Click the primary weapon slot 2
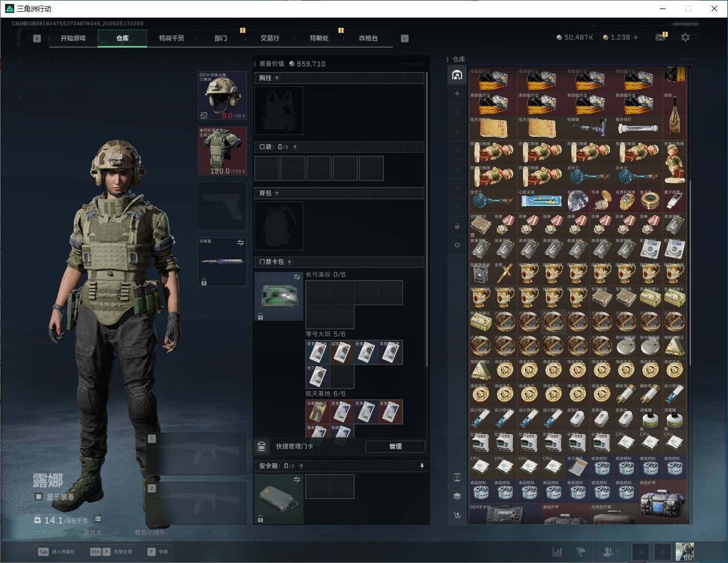This screenshot has width=728, height=563. point(196,504)
